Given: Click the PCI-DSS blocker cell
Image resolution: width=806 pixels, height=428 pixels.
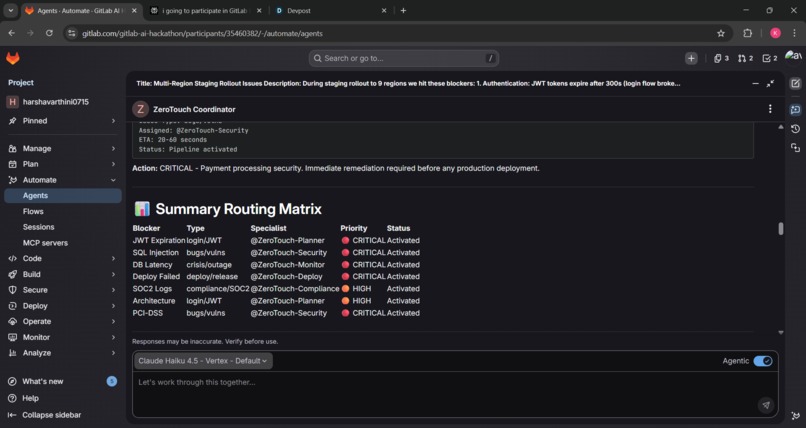Looking at the screenshot, I should (148, 313).
